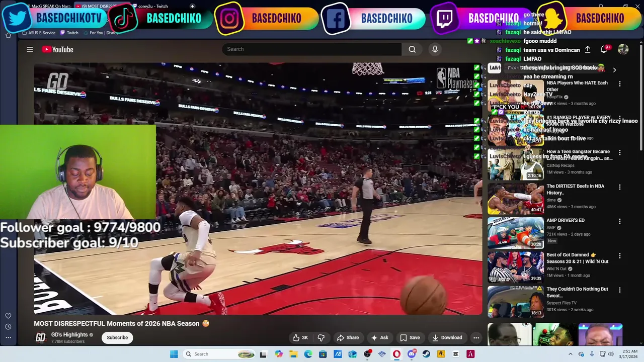Open File Explorer from the taskbar

pyautogui.click(x=293, y=354)
